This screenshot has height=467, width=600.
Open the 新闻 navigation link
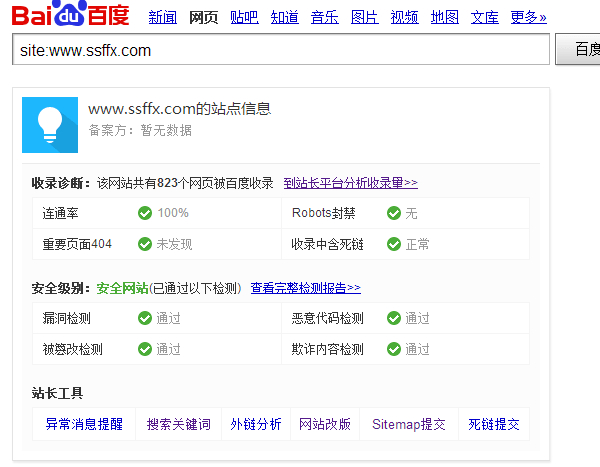163,17
